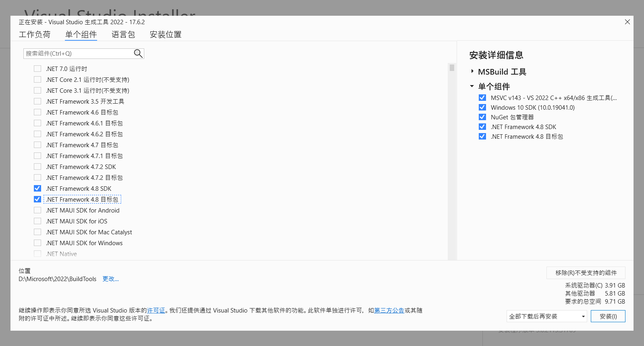Viewport: 644px width, 346px height.
Task: Click the search magnifier icon
Action: click(x=138, y=53)
